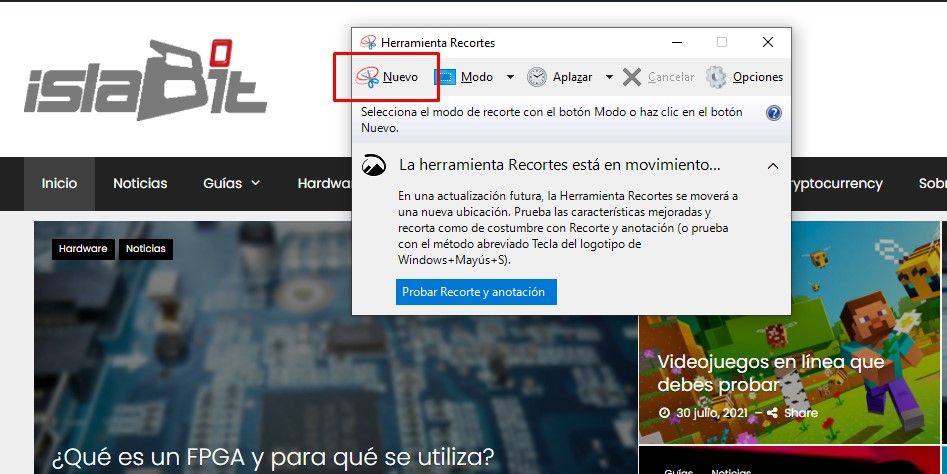Collapse the Recortes en movimiento notice
The width and height of the screenshot is (947, 474).
(772, 165)
